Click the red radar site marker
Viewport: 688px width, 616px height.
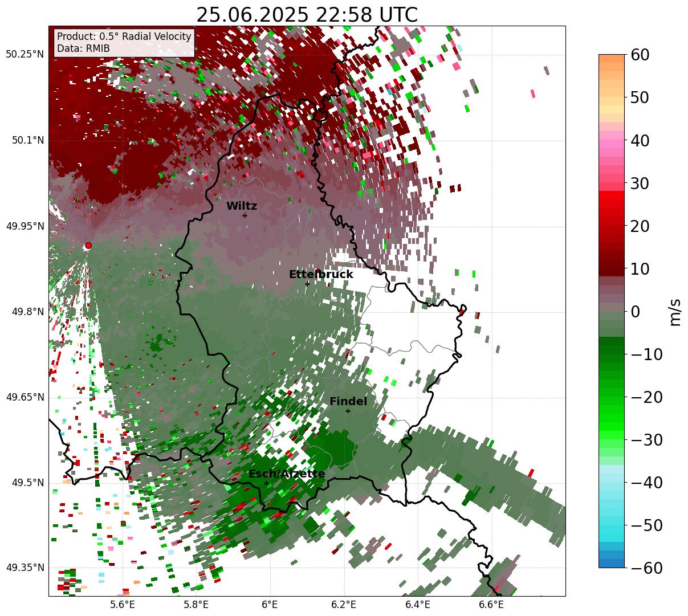88,246
